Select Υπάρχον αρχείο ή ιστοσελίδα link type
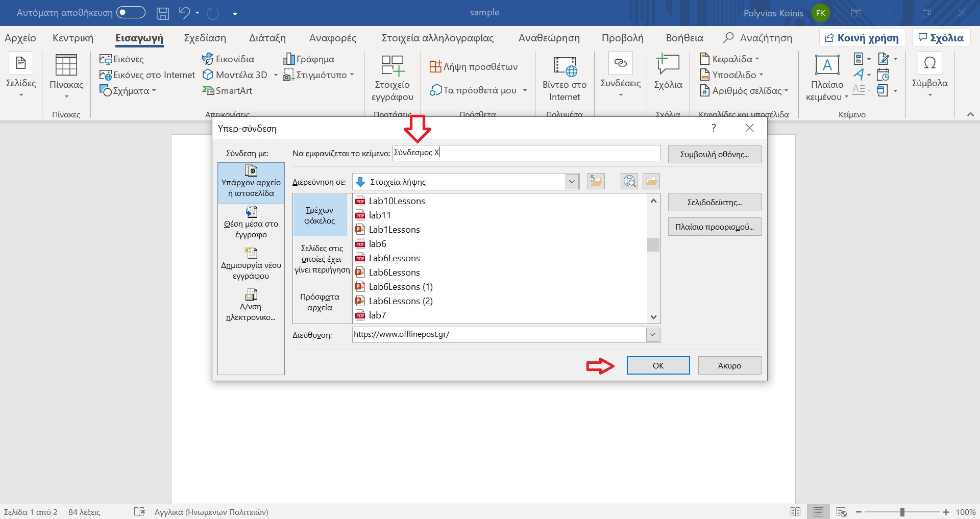Image resolution: width=980 pixels, height=519 pixels. tap(251, 183)
